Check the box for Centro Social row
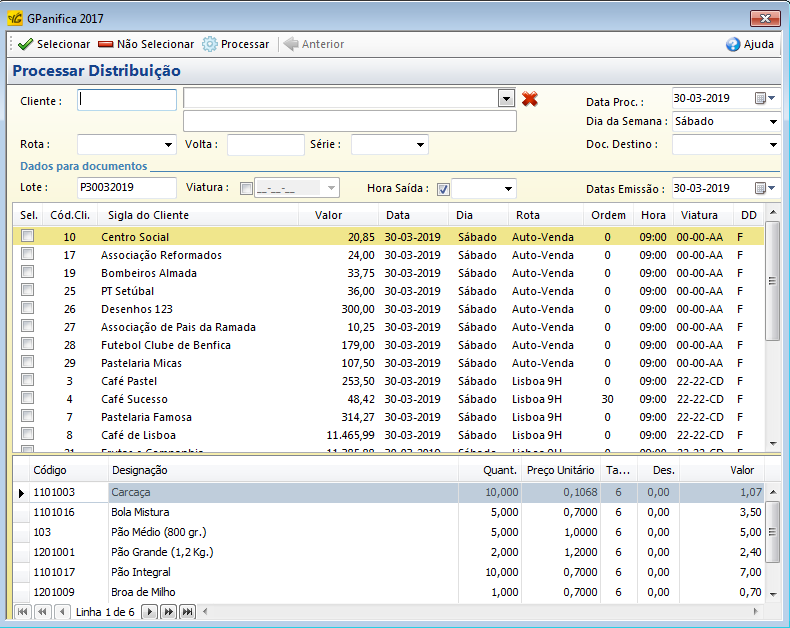 [28, 237]
